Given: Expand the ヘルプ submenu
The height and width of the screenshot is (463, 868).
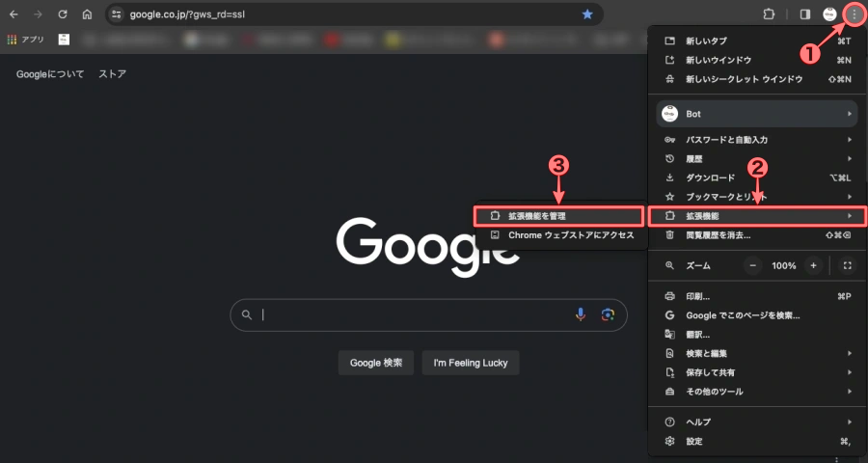Looking at the screenshot, I should pyautogui.click(x=757, y=422).
